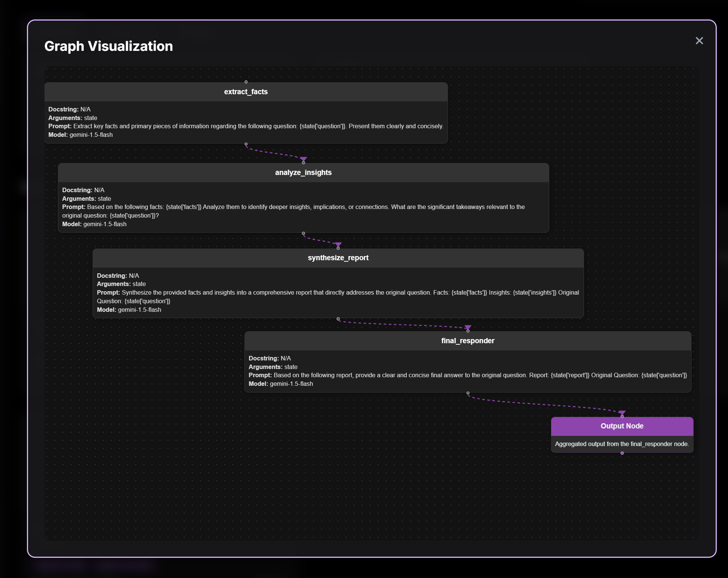Click bottom output handle of extract_facts
The image size is (728, 578).
[x=246, y=144]
